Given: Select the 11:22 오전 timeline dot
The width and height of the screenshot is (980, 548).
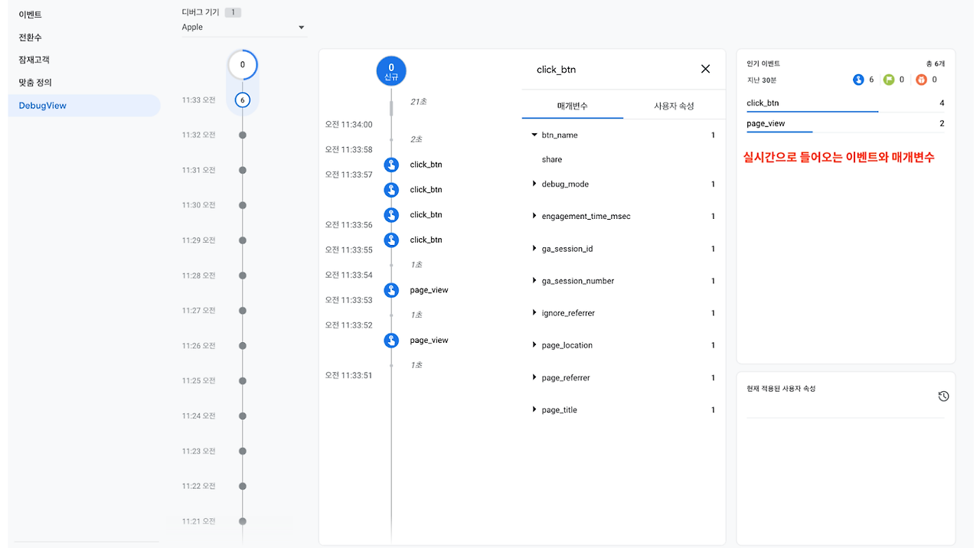Looking at the screenshot, I should click(243, 486).
